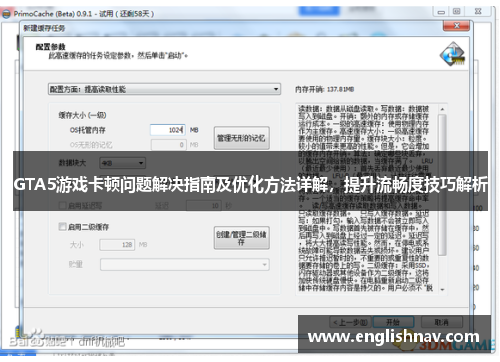
Task: Minimize the PrimoCache main window
Action: pyautogui.click(x=441, y=12)
